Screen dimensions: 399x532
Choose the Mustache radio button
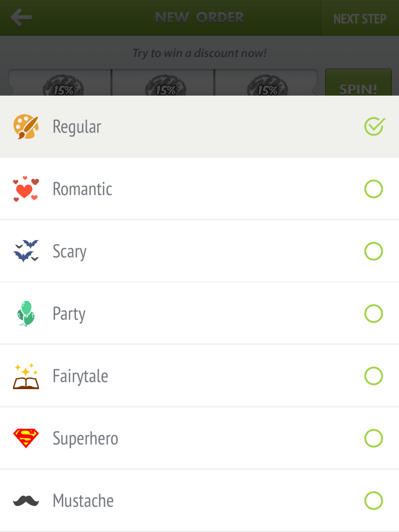coord(374,501)
